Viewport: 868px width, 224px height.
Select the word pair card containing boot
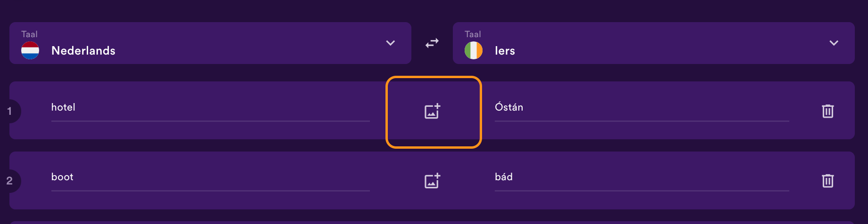[432, 180]
